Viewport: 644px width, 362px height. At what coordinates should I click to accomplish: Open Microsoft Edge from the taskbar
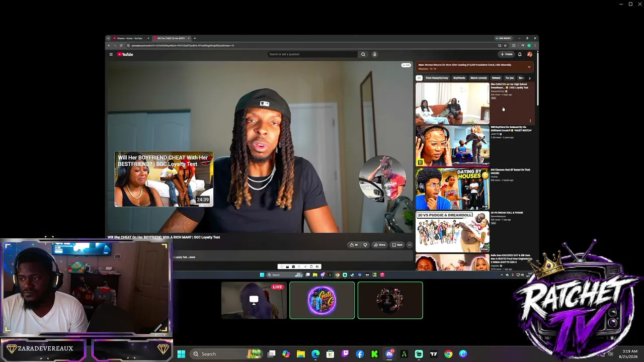(315, 354)
